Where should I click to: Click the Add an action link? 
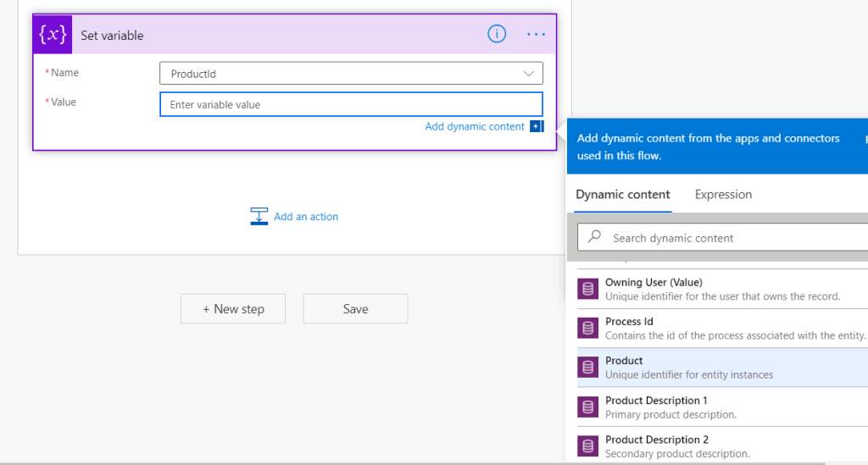click(x=305, y=217)
